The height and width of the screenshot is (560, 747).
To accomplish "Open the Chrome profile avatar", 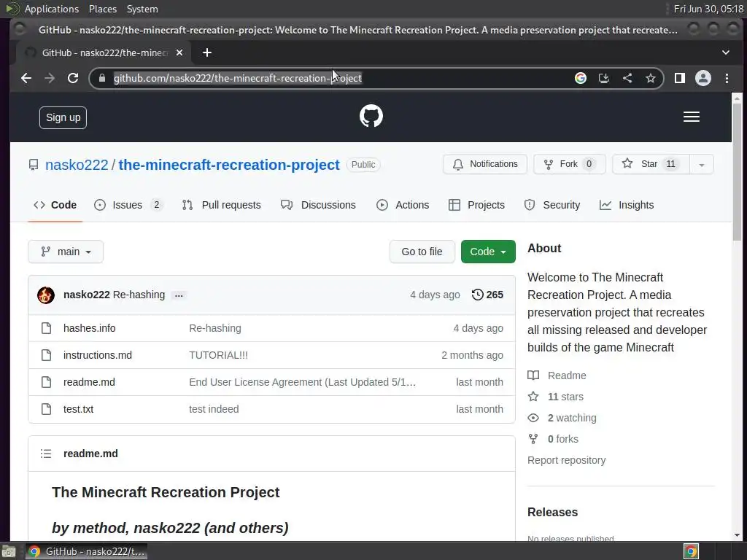I will pyautogui.click(x=703, y=78).
